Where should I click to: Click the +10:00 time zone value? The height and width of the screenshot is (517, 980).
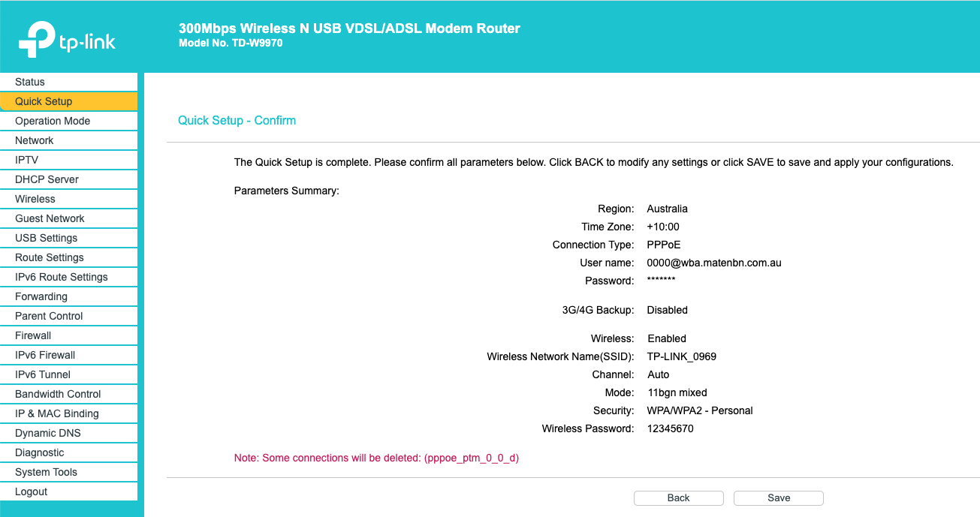[663, 227]
